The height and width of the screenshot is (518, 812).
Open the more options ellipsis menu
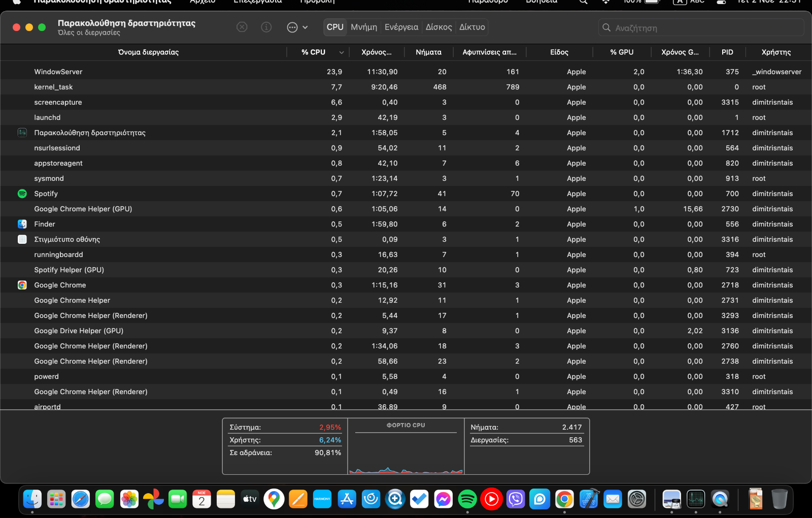(x=297, y=27)
